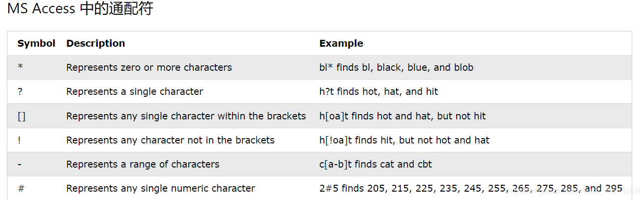Click the question mark symbol cell
644x200 pixels.
point(20,92)
